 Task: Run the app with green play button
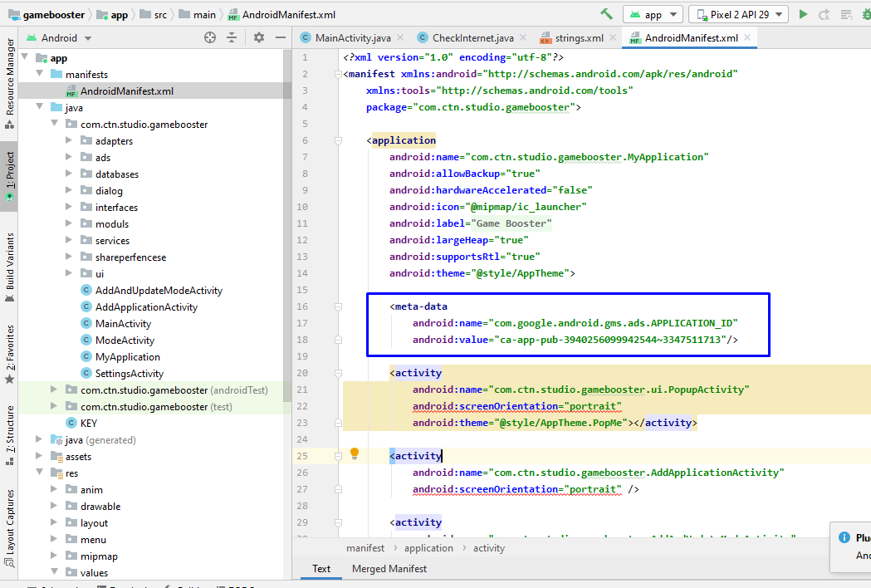click(803, 14)
